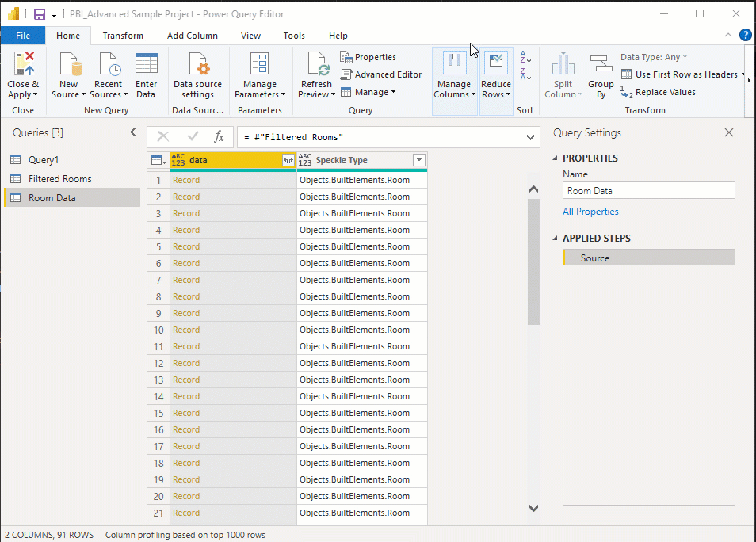Expand the formula bar with the chevron
Image resolution: width=756 pixels, height=542 pixels.
pos(532,137)
